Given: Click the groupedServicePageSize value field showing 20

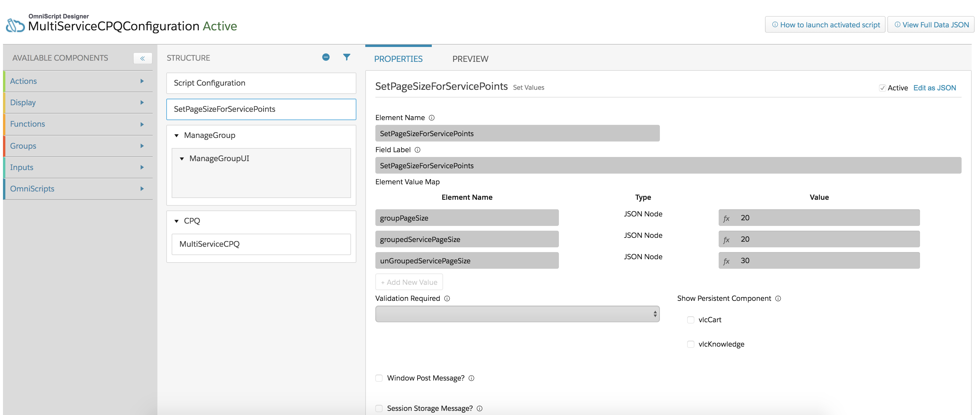Looking at the screenshot, I should (x=819, y=240).
